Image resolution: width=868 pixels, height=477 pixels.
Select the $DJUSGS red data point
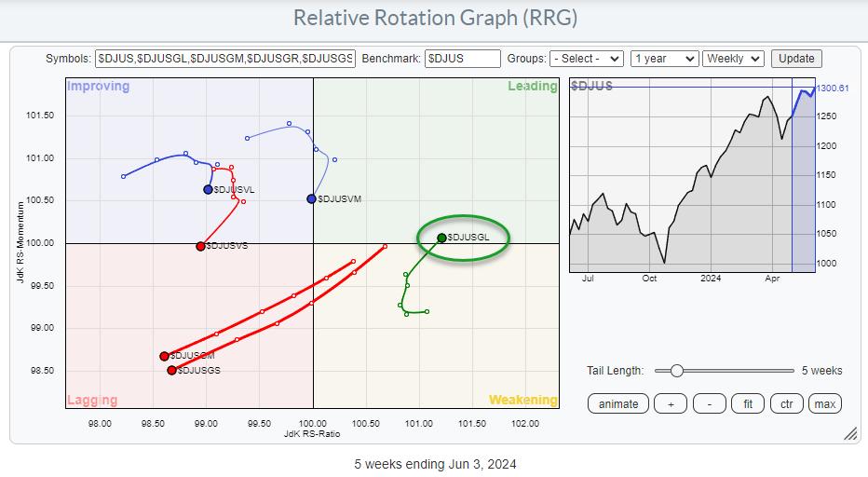click(171, 370)
